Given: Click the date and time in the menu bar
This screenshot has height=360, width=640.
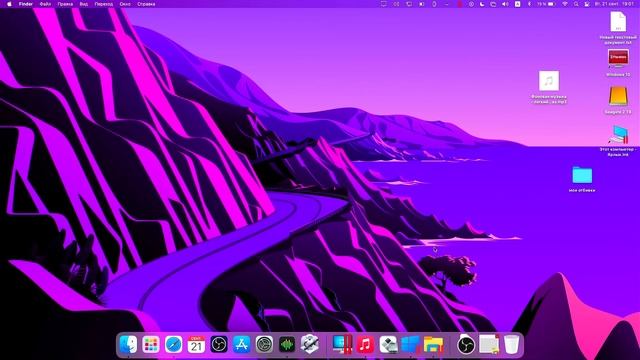Looking at the screenshot, I should click(614, 4).
